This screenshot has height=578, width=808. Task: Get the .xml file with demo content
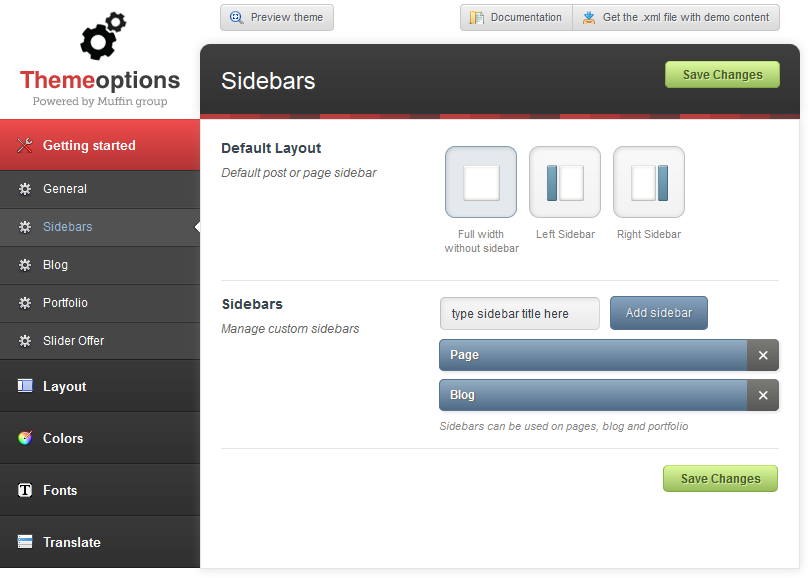click(676, 18)
